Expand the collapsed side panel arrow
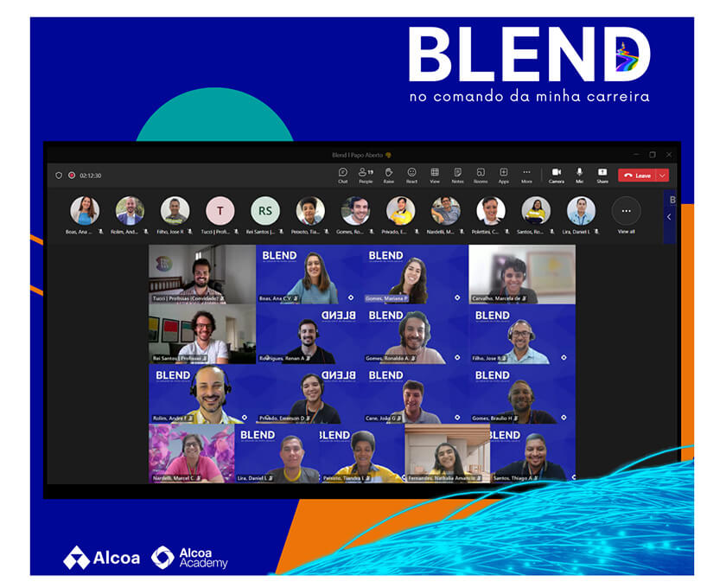The width and height of the screenshot is (726, 588). pyautogui.click(x=669, y=217)
